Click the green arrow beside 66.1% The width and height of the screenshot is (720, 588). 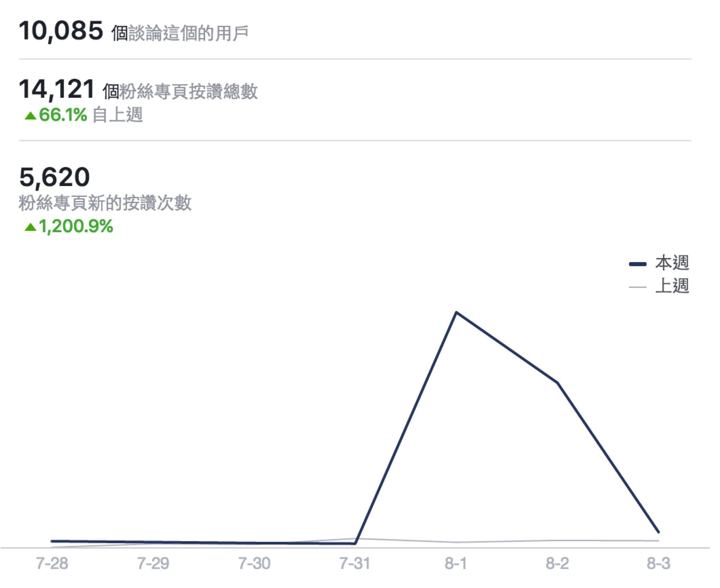(31, 116)
